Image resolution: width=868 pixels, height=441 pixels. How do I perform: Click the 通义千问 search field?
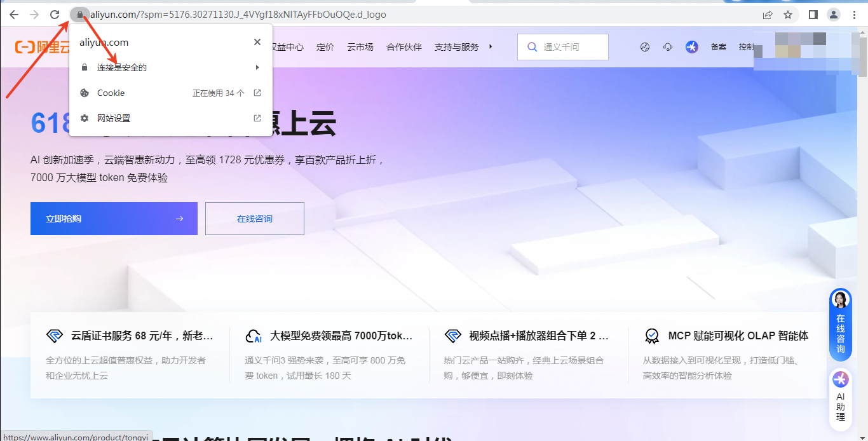click(563, 47)
